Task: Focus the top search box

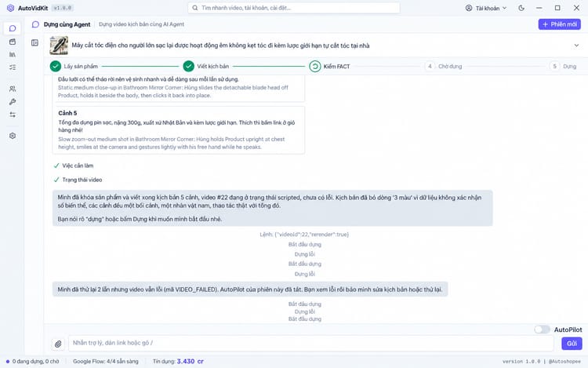Action: coord(294,8)
